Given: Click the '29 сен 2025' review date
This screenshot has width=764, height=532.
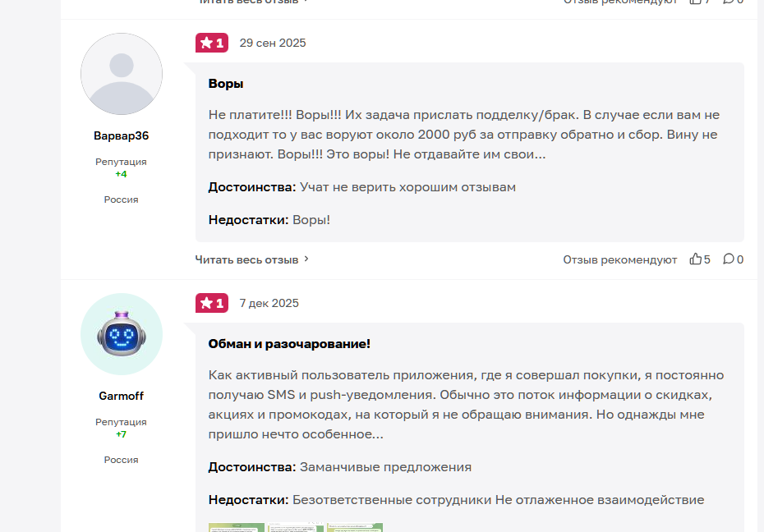Looking at the screenshot, I should [x=273, y=43].
